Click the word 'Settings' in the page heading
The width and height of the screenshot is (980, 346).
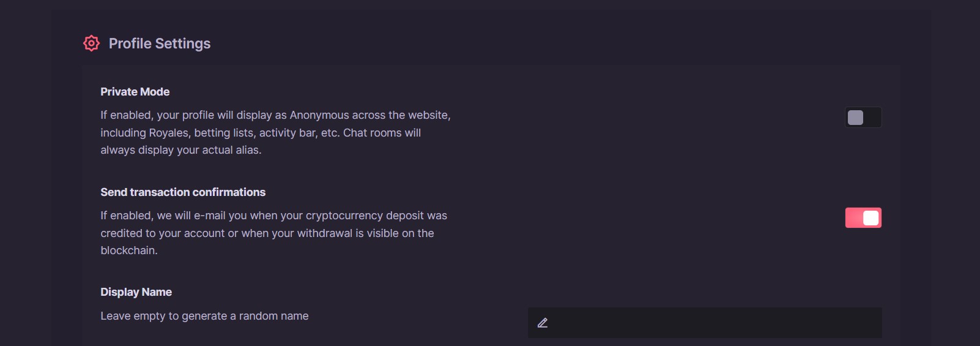183,43
